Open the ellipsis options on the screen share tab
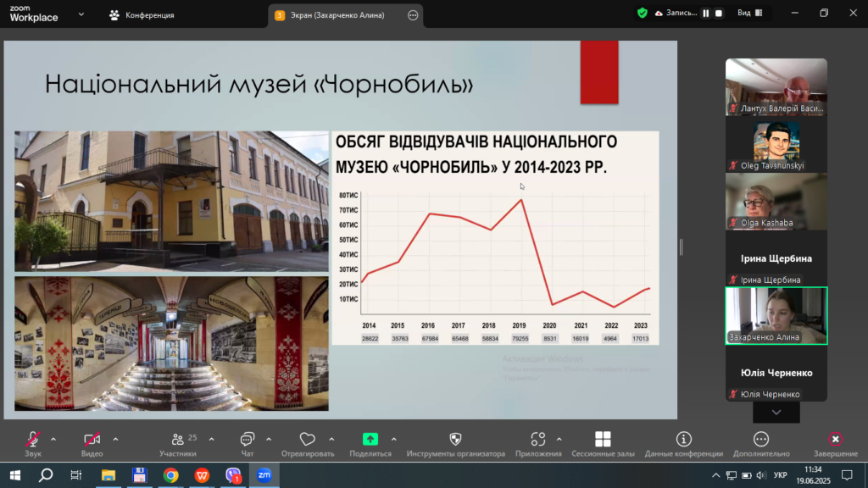Screen dimensions: 868x488 coord(413,15)
